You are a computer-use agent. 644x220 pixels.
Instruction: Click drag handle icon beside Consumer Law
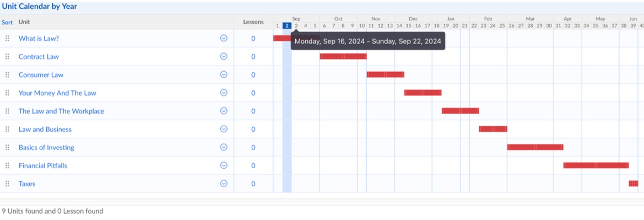click(x=7, y=74)
